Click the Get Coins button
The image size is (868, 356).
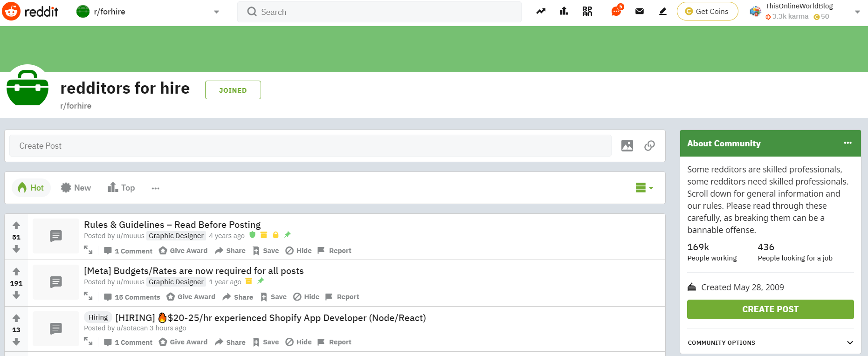click(x=707, y=11)
